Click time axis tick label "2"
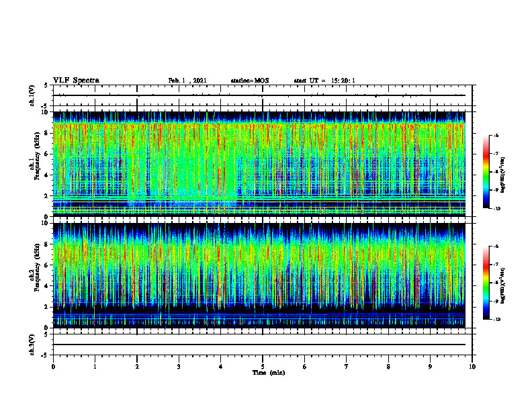Screen dimensions: 532x411 pyautogui.click(x=137, y=367)
